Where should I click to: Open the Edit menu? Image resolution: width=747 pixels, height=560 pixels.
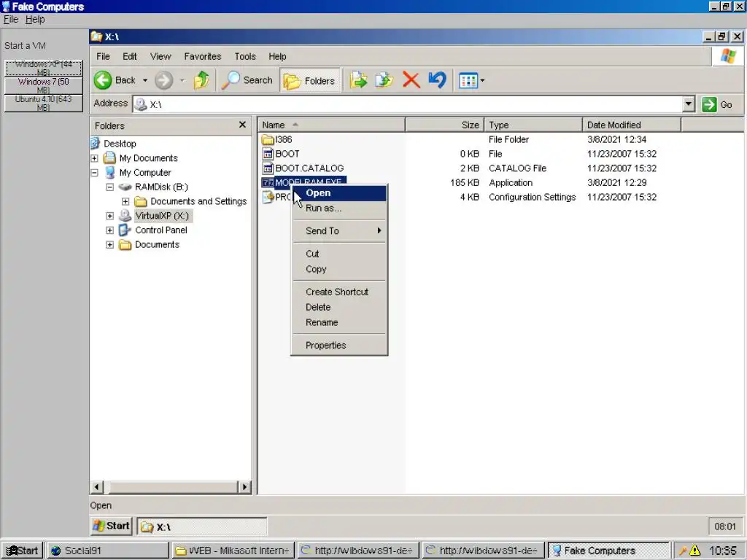130,56
